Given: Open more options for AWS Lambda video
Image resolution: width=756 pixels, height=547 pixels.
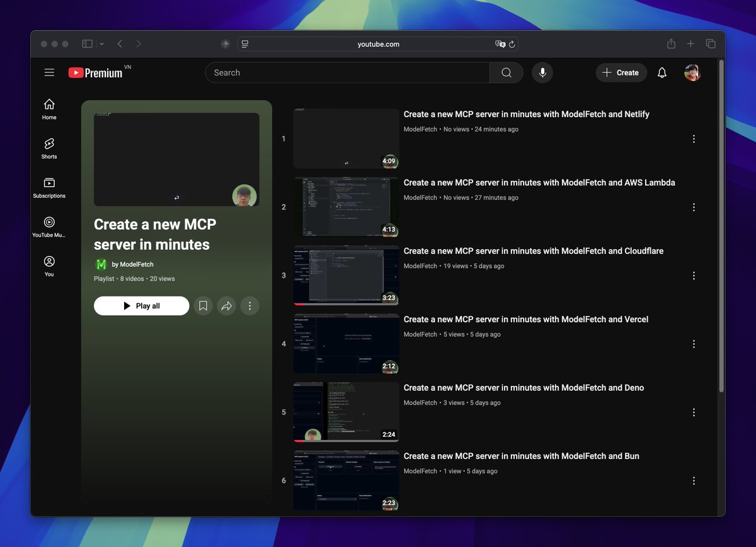Looking at the screenshot, I should (694, 207).
